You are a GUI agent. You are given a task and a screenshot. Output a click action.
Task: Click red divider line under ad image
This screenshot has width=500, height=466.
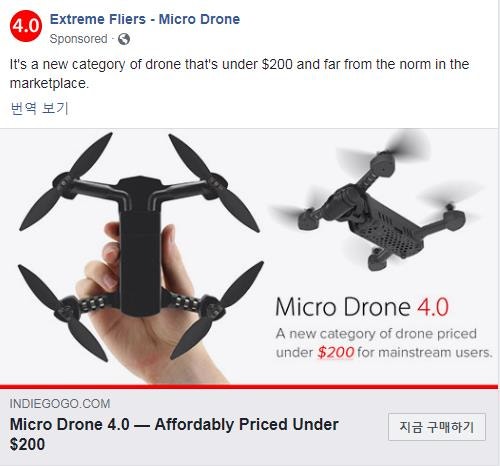click(x=249, y=387)
